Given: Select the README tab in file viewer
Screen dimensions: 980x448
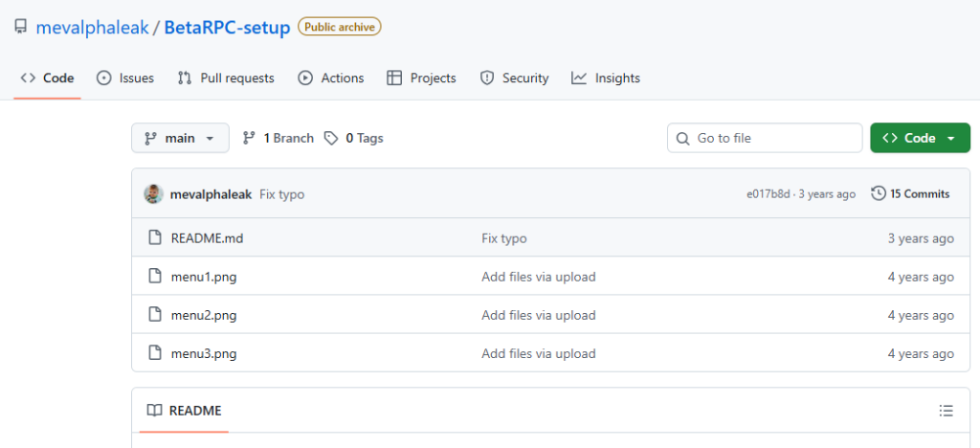Looking at the screenshot, I should tap(184, 411).
